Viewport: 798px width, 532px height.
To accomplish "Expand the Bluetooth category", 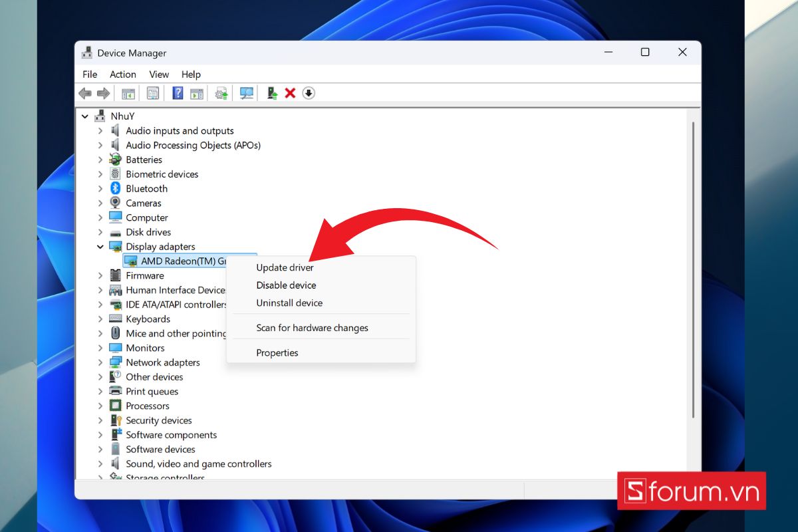I will (100, 189).
